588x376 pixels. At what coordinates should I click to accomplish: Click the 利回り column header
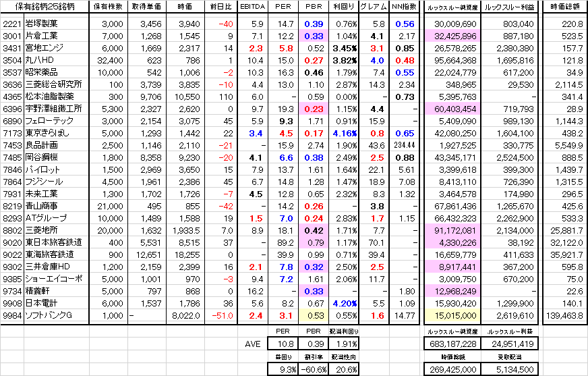[343, 6]
